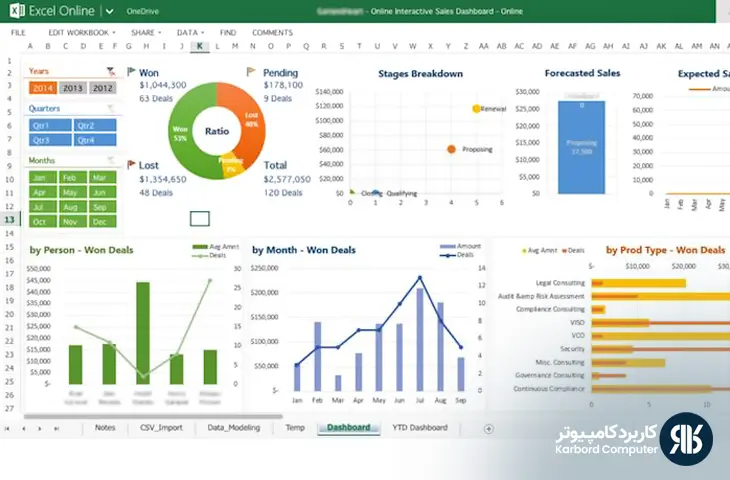Switch to the Notes sheet tab
This screenshot has width=730, height=480.
105,427
